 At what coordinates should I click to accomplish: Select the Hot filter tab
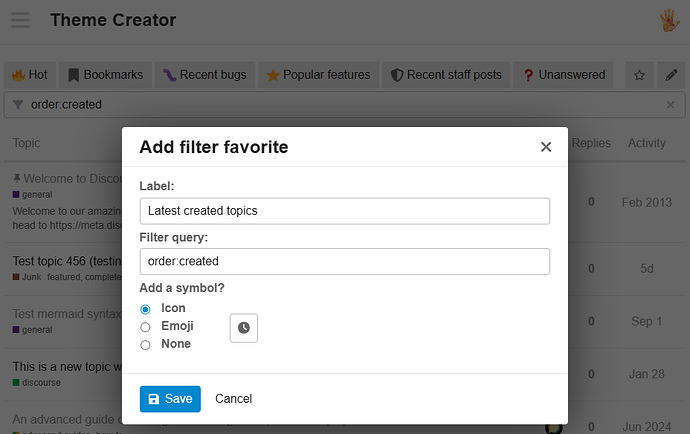tap(30, 75)
